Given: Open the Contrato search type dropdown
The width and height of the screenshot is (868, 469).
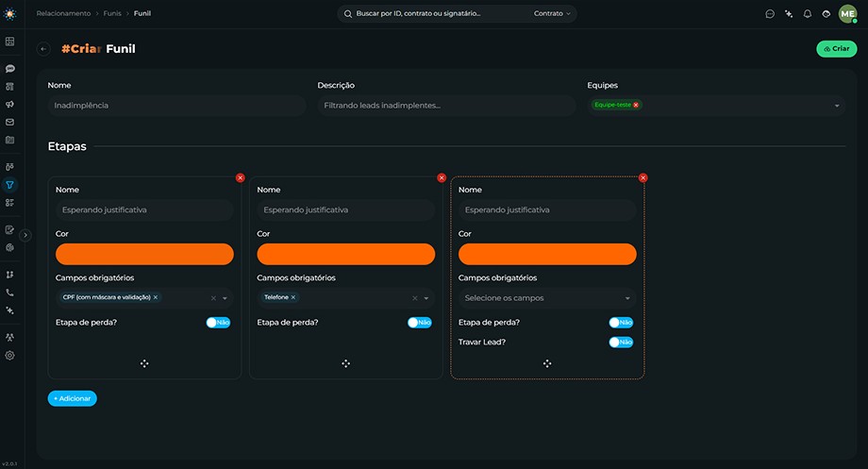Looking at the screenshot, I should point(552,13).
